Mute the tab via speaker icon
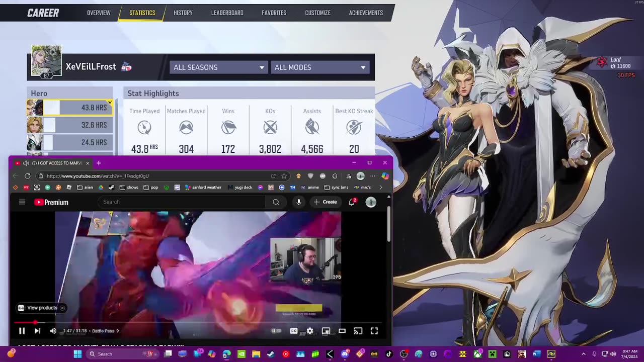 coord(26,163)
